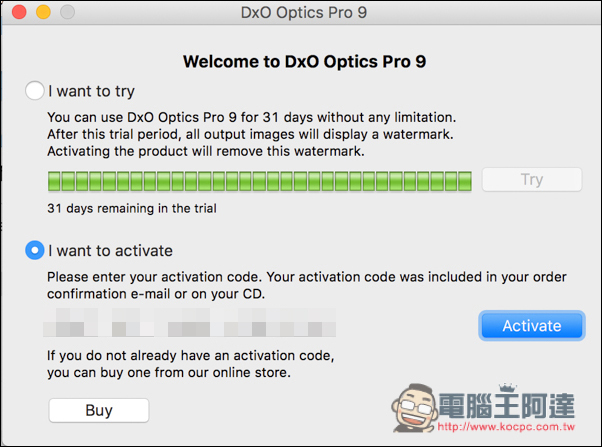Click the cartoon face watermark icon
This screenshot has width=602, height=447.
(x=415, y=408)
